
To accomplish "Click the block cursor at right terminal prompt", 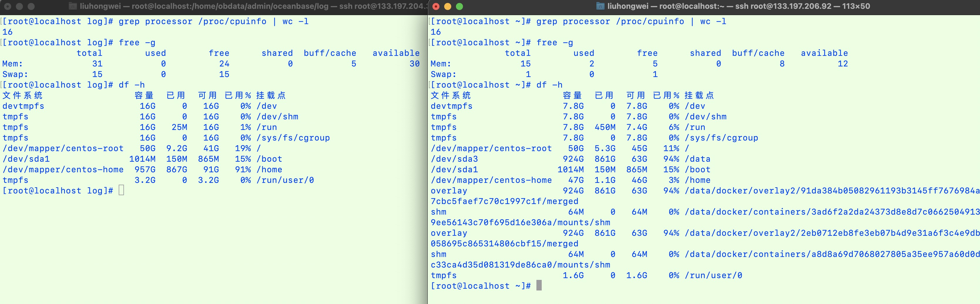I will pyautogui.click(x=539, y=285).
